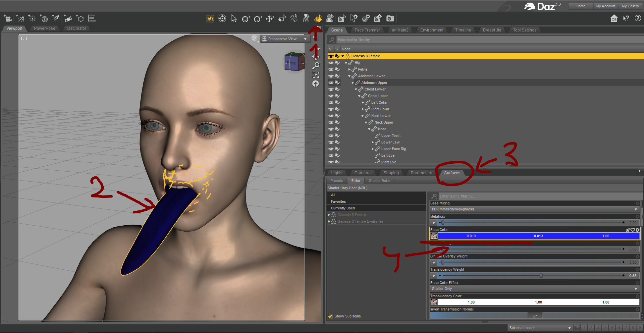The height and width of the screenshot is (333, 644).
Task: Click the white Translucency Color swatch
Action: [x=539, y=302]
